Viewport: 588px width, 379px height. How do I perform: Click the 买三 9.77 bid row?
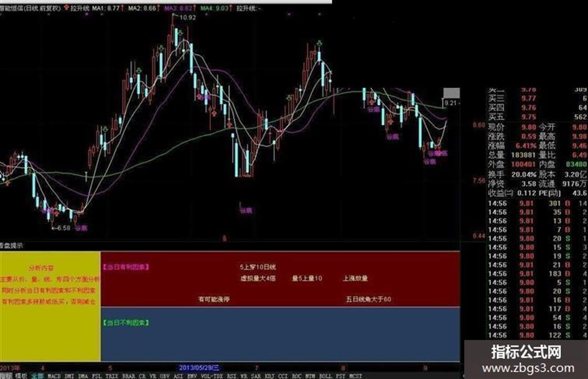pos(538,98)
